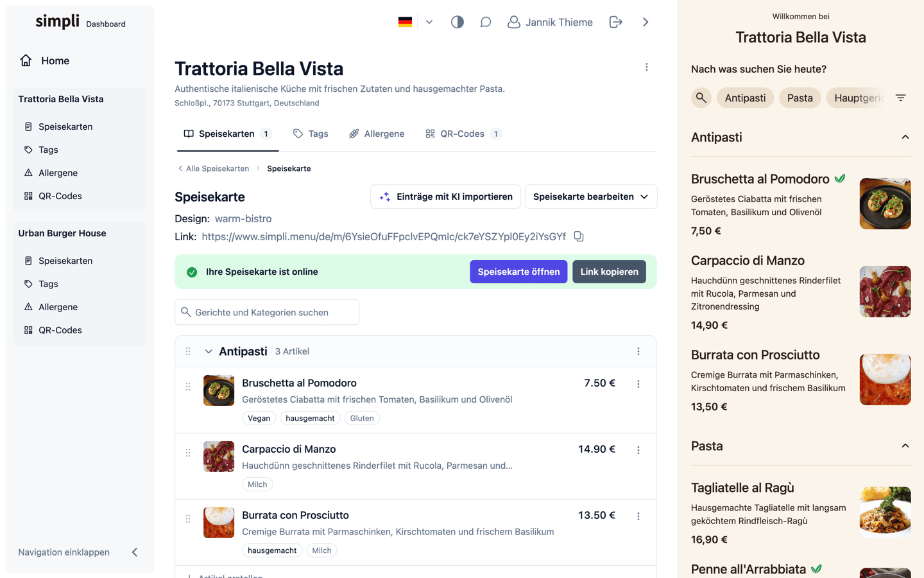
Task: Collapse Antipasti section in preview panel
Action: [905, 137]
